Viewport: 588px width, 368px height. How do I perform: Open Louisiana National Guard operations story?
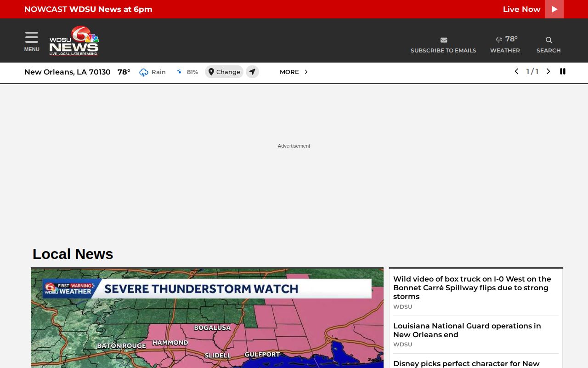tap(467, 330)
